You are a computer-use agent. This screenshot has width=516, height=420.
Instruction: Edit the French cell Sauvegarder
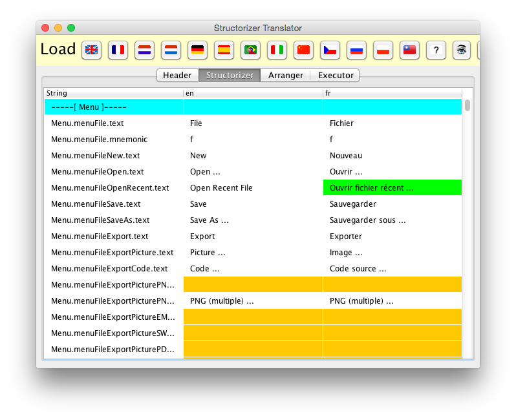point(392,204)
